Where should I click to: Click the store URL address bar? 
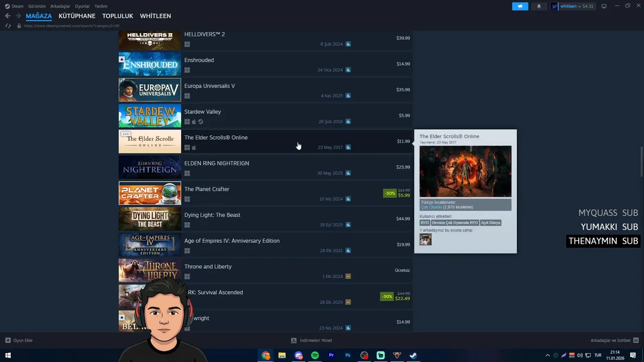point(71,26)
